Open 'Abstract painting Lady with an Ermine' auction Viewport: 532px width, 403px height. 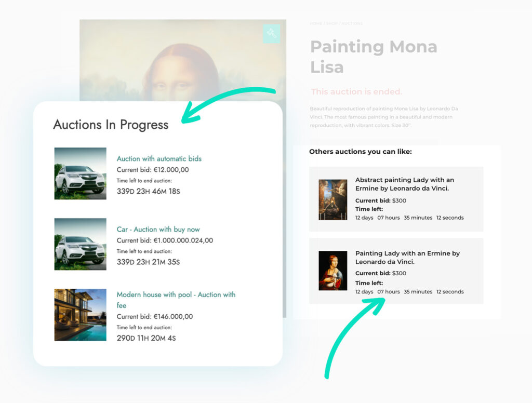[404, 184]
